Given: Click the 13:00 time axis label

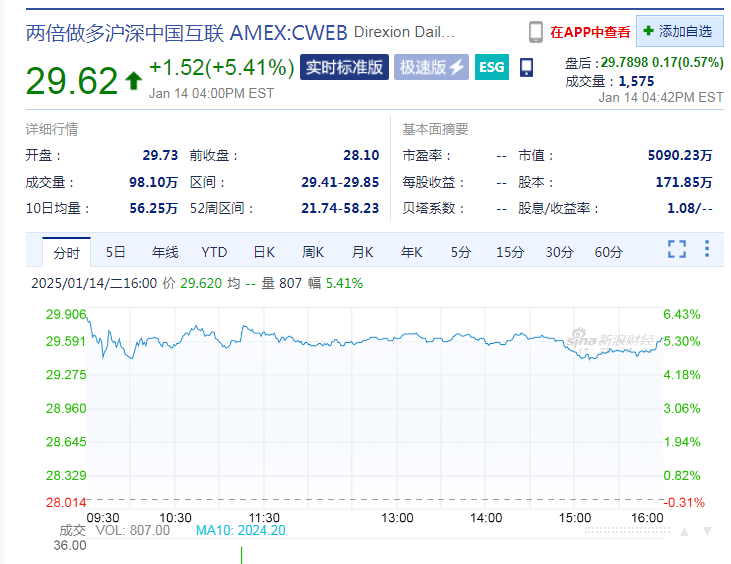Looking at the screenshot, I should coord(397,518).
